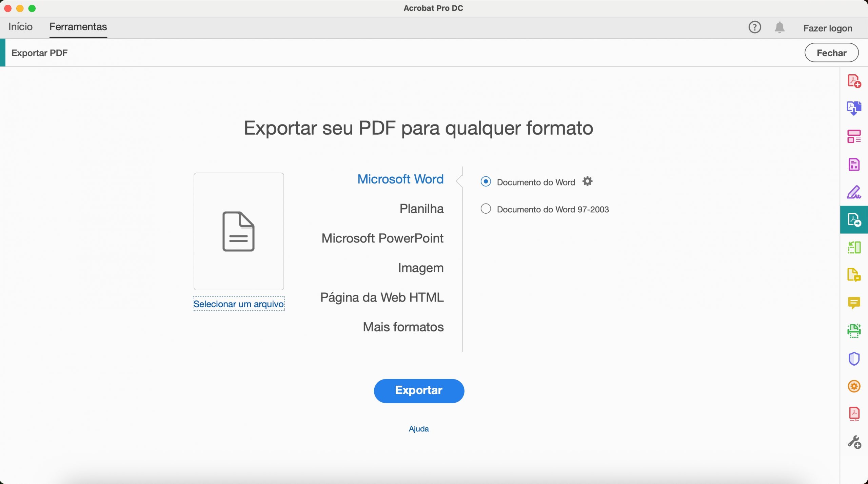Open the notifications bell icon
Image resolution: width=868 pixels, height=484 pixels.
click(780, 27)
